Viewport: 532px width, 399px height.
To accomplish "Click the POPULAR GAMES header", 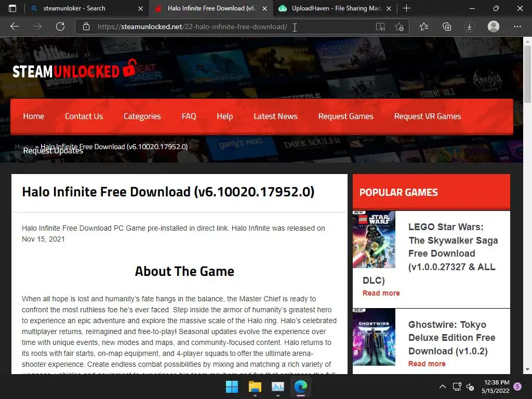I will (398, 192).
